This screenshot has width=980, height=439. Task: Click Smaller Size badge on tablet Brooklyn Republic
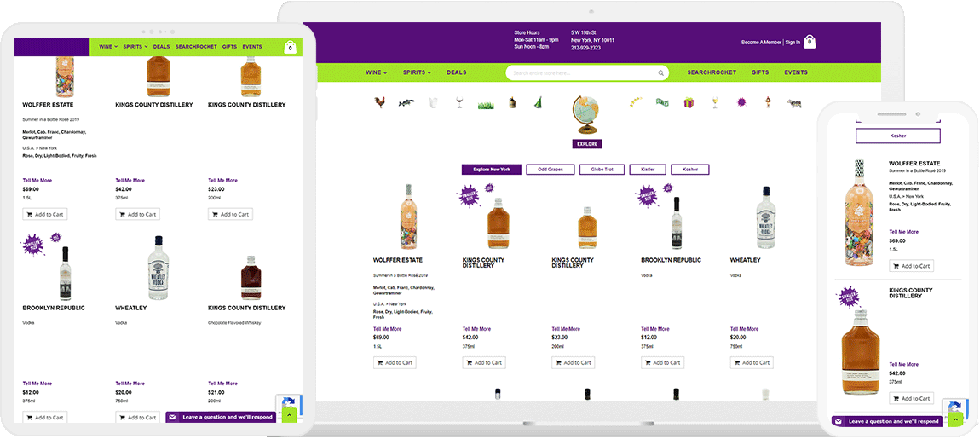pos(34,245)
